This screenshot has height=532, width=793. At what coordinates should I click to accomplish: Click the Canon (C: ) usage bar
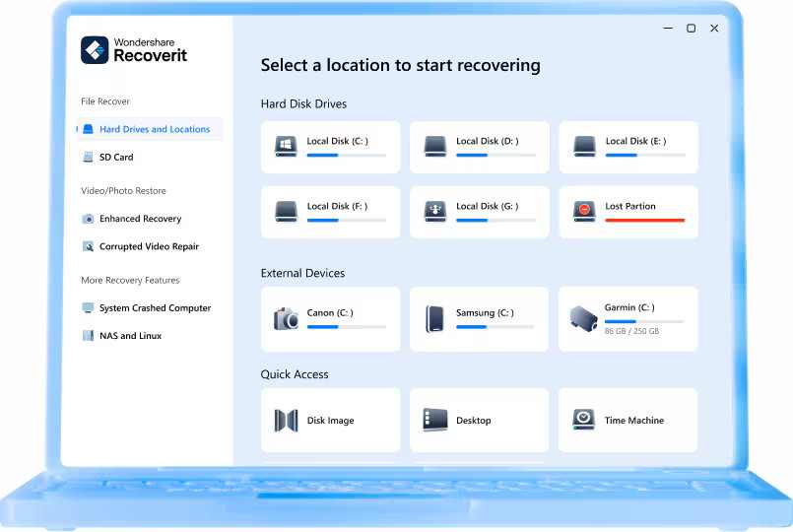pos(347,327)
